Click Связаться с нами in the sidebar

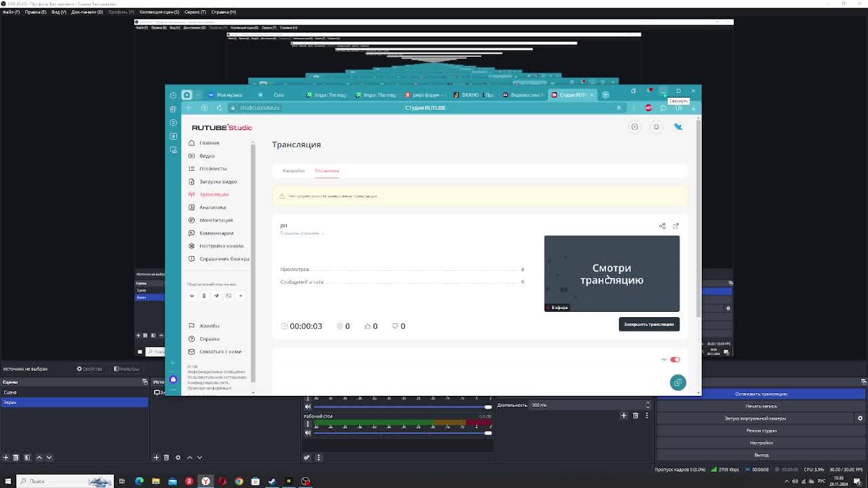pos(214,352)
